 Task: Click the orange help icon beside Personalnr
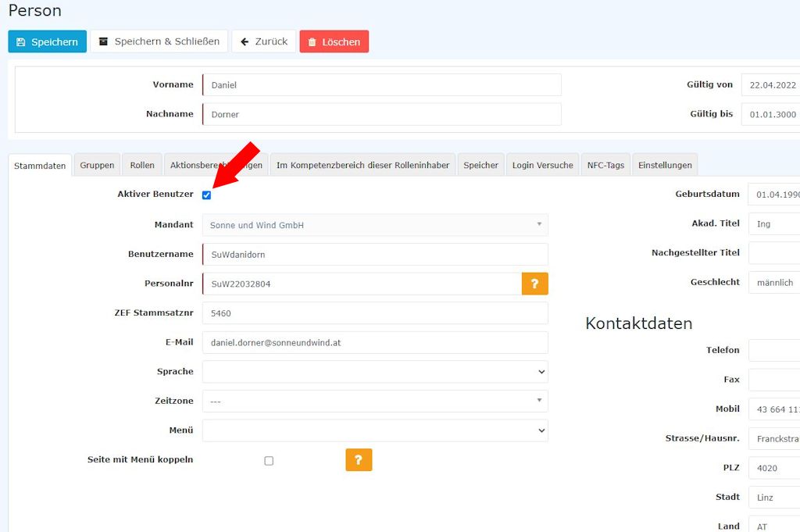(534, 284)
